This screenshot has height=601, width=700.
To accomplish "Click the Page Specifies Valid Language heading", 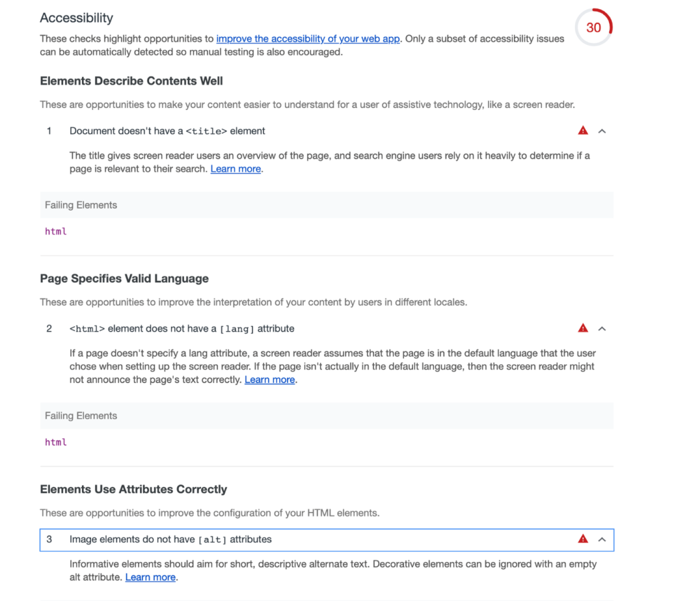I will (124, 278).
